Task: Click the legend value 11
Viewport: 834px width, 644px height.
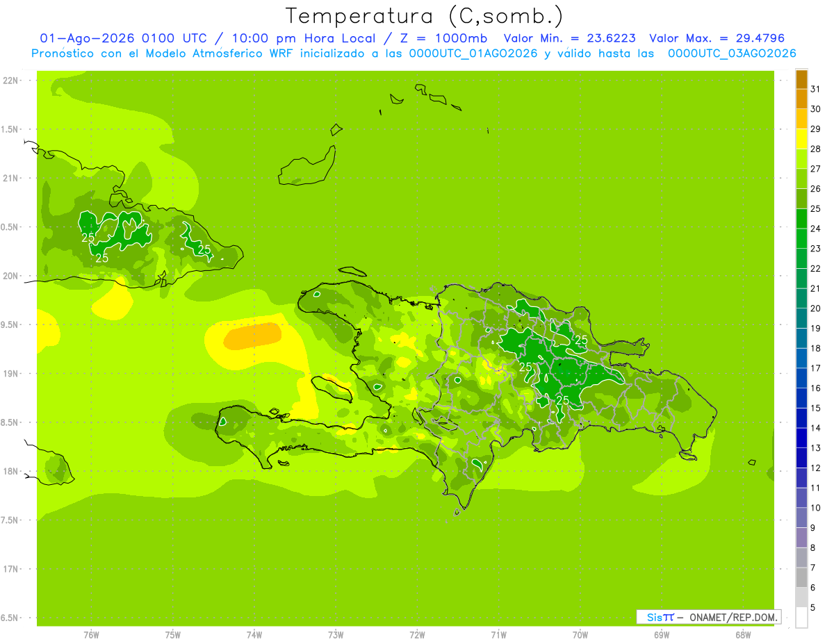Action: coord(815,488)
